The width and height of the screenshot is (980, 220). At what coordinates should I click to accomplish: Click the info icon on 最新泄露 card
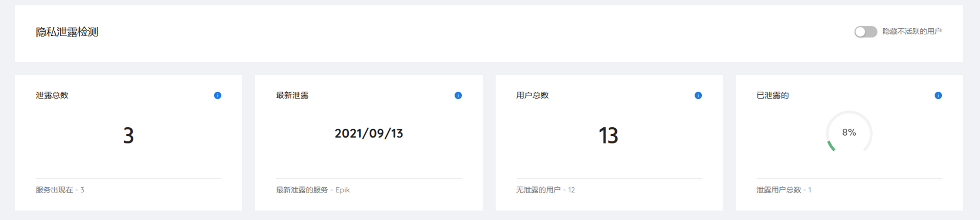pos(458,95)
